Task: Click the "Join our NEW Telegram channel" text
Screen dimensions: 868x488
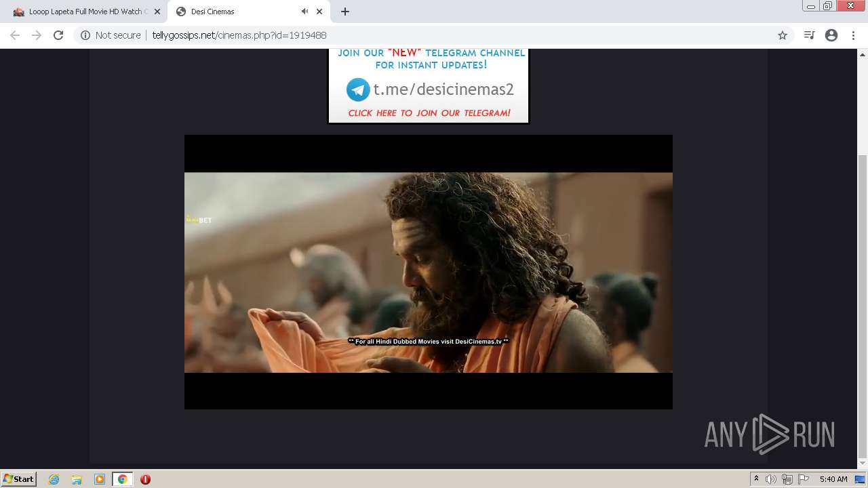Action: tap(431, 59)
